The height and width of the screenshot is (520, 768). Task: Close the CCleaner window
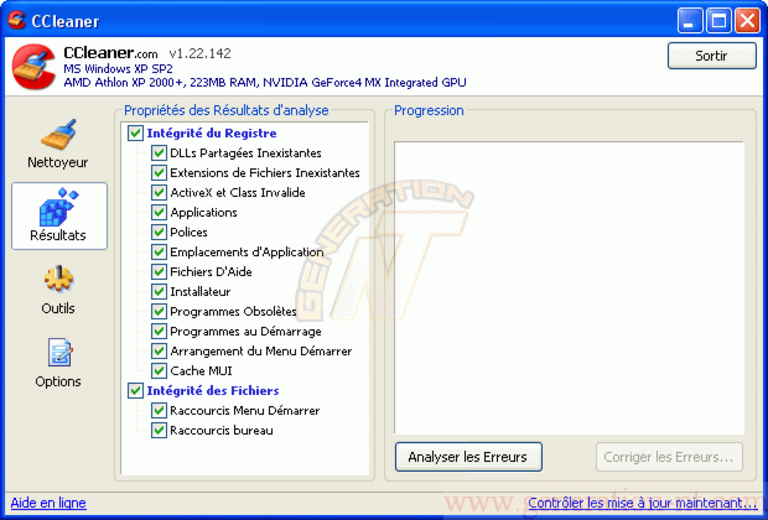748,21
